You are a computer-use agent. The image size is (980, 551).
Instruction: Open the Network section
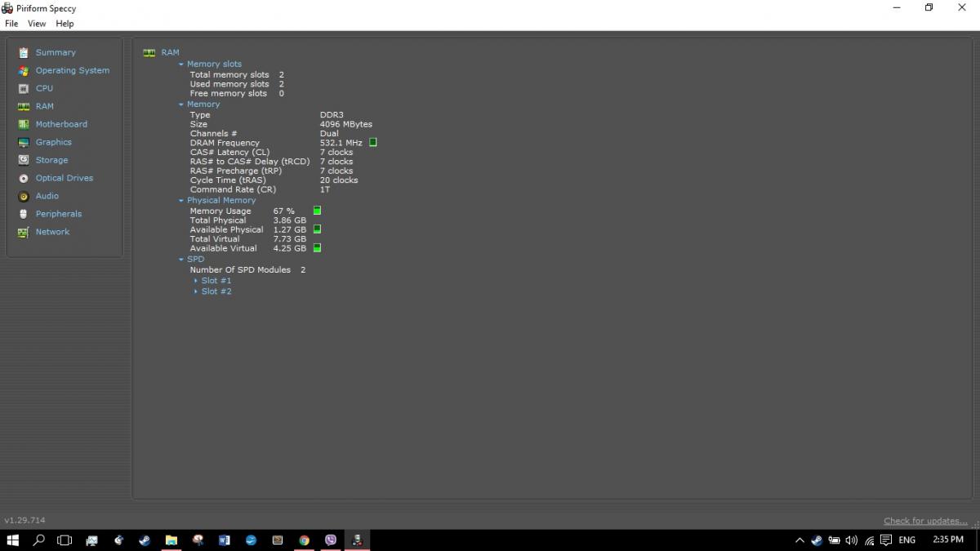(52, 232)
